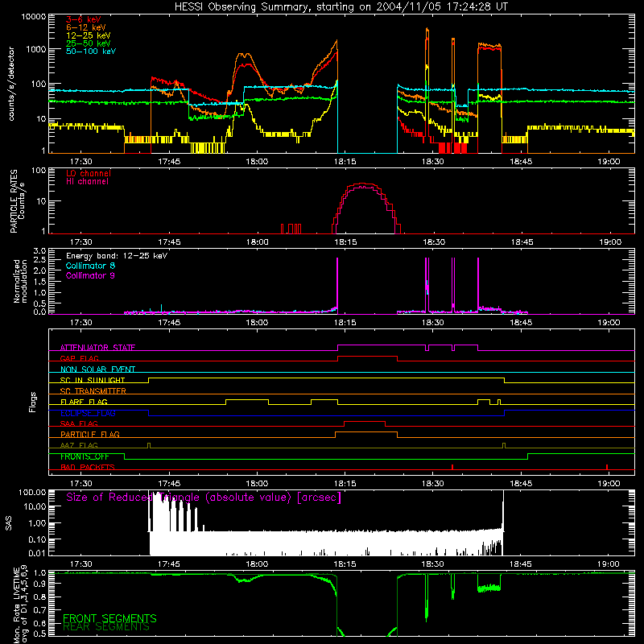Click the green FRONTS_OFF label
The image size is (644, 644).
[x=85, y=456]
